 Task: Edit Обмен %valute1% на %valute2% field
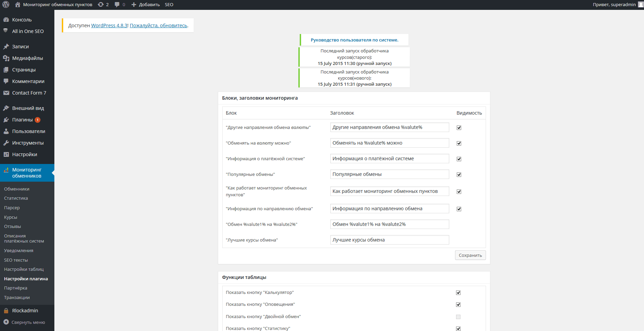[x=389, y=224]
